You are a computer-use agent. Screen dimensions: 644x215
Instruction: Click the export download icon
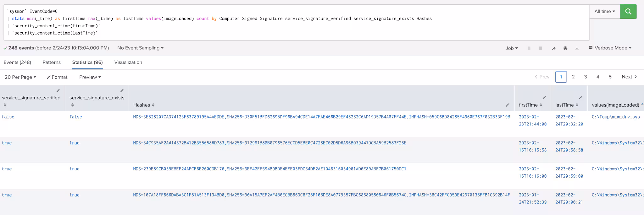[x=577, y=48]
